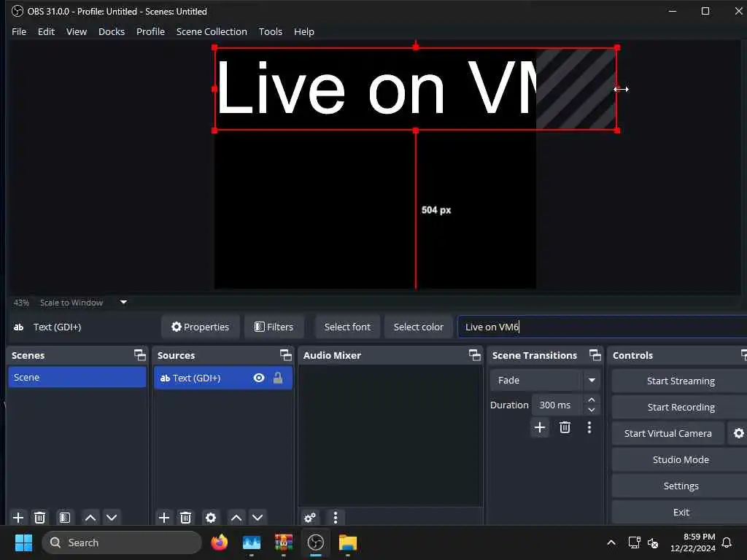This screenshot has width=747, height=560.
Task: Open the Docks menu
Action: click(112, 31)
